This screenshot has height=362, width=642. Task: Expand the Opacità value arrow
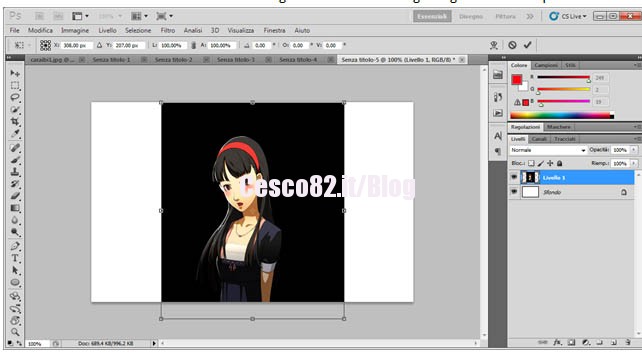[x=633, y=150]
